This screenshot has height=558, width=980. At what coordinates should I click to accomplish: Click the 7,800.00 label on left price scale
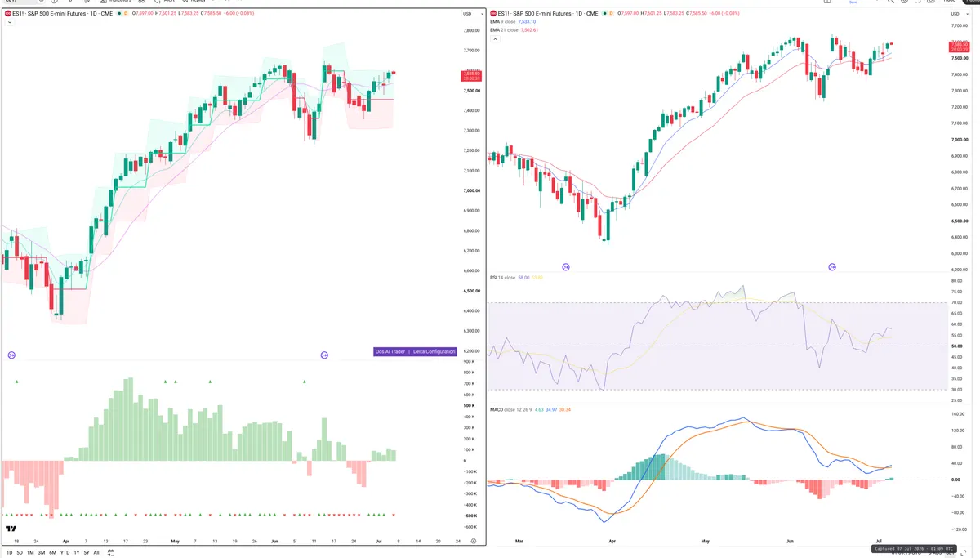471,30
